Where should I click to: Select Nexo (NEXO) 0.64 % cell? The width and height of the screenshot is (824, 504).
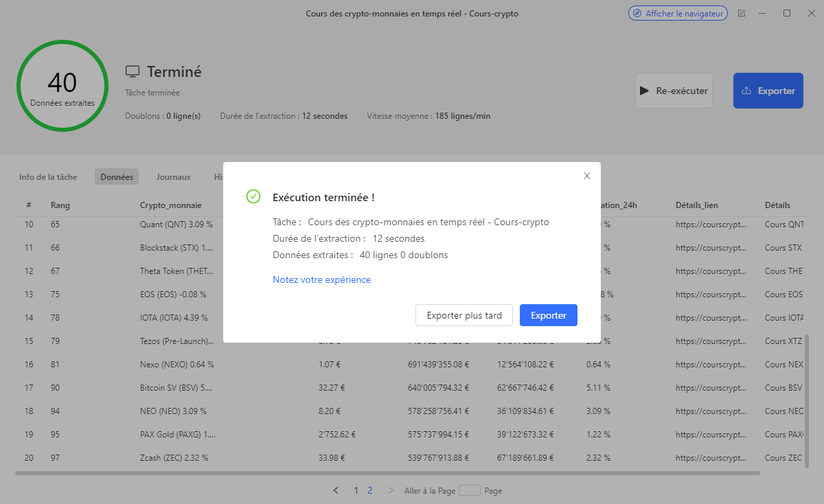pos(177,365)
